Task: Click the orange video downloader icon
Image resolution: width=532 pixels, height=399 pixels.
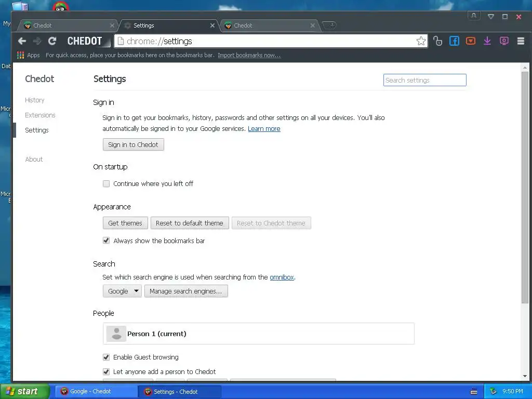Action: pyautogui.click(x=471, y=41)
